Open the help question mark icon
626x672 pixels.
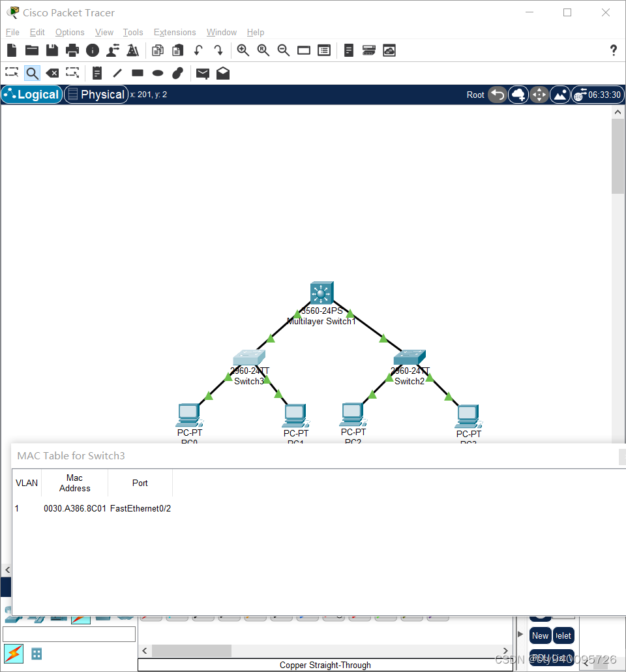tap(614, 51)
